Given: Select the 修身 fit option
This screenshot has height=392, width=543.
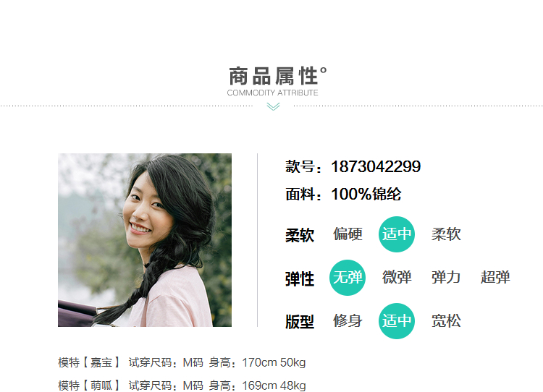Looking at the screenshot, I should (348, 320).
